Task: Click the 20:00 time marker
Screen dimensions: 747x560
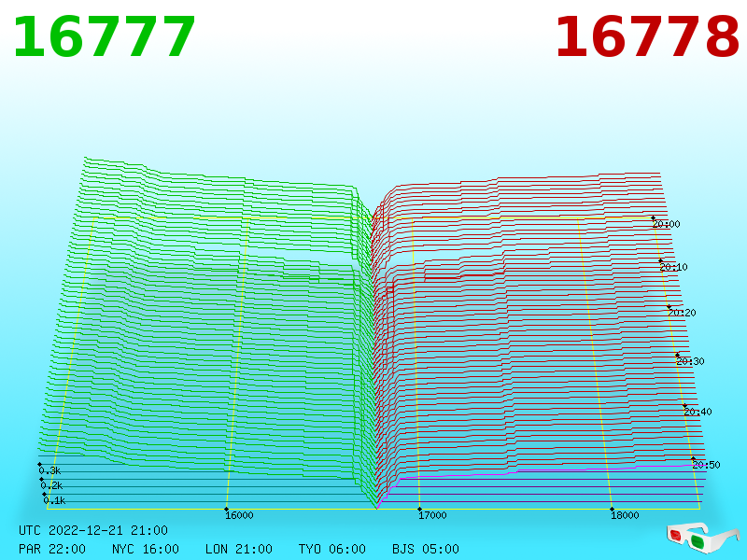Action: point(666,224)
